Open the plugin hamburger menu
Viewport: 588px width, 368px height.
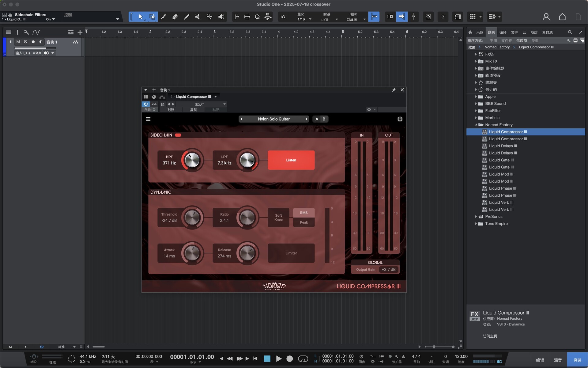pos(148,119)
